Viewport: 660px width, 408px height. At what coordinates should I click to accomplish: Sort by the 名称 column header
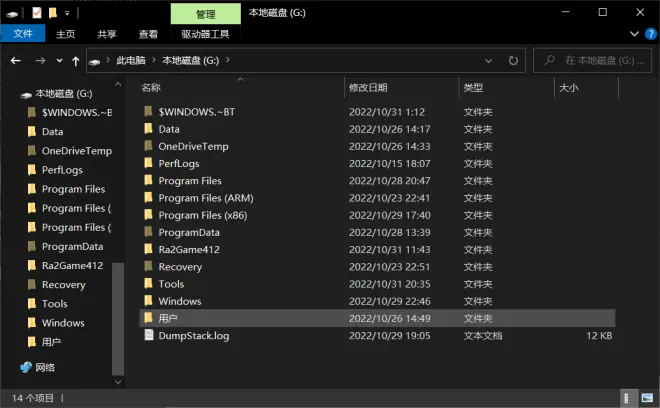(x=151, y=88)
